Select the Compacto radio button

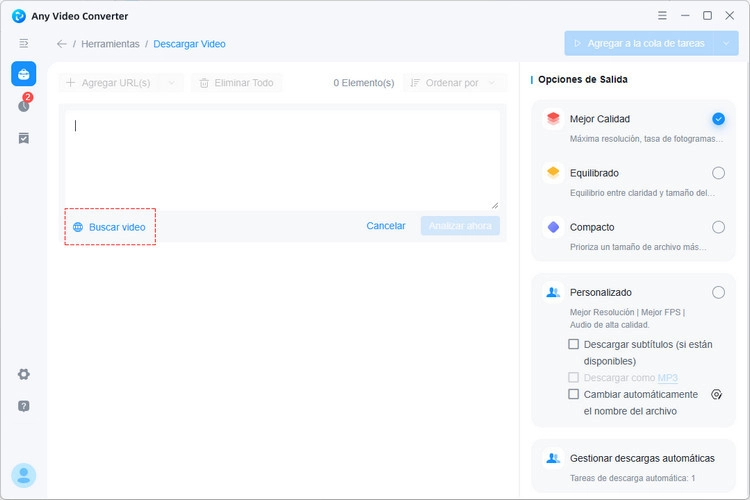coord(718,227)
